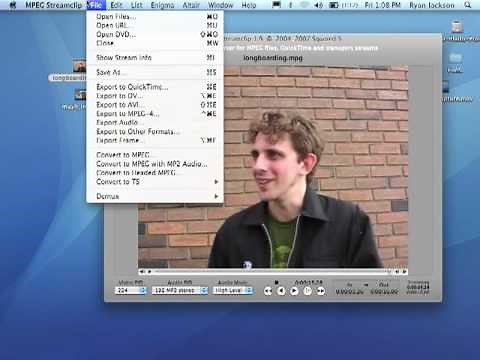Select Show Stream Info menu item
The width and height of the screenshot is (480, 360).
click(x=155, y=58)
